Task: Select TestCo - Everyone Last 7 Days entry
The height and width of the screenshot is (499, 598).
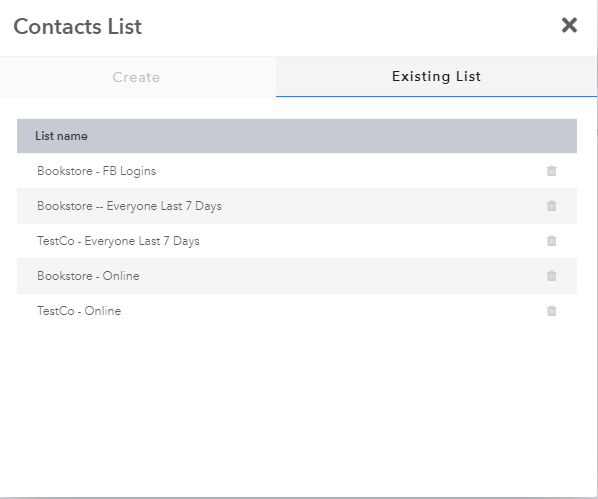Action: [118, 241]
